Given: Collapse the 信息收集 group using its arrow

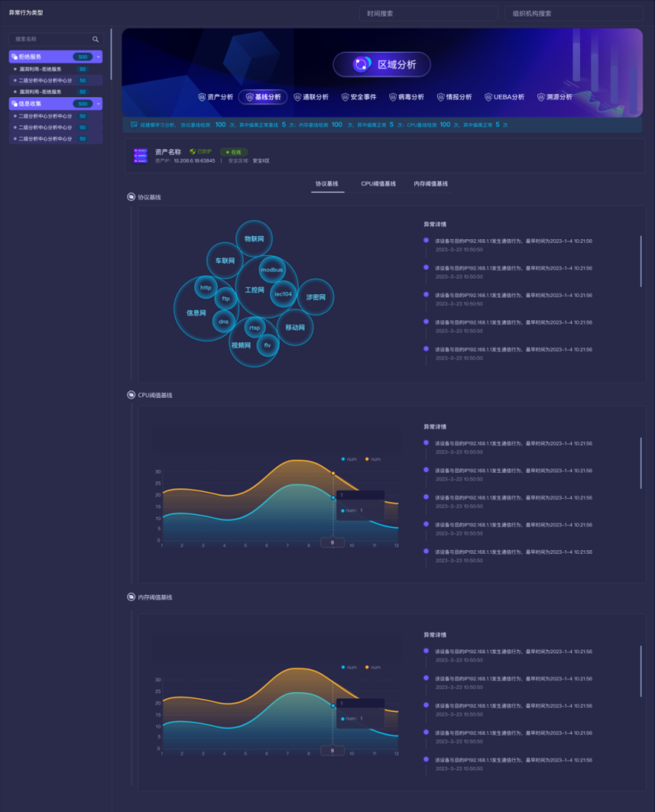Looking at the screenshot, I should [x=99, y=103].
